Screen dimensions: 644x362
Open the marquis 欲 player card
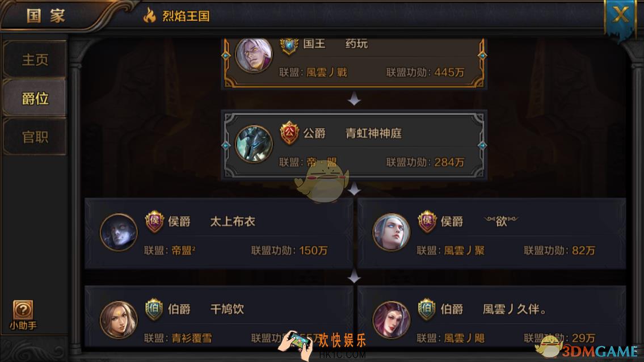click(x=491, y=233)
